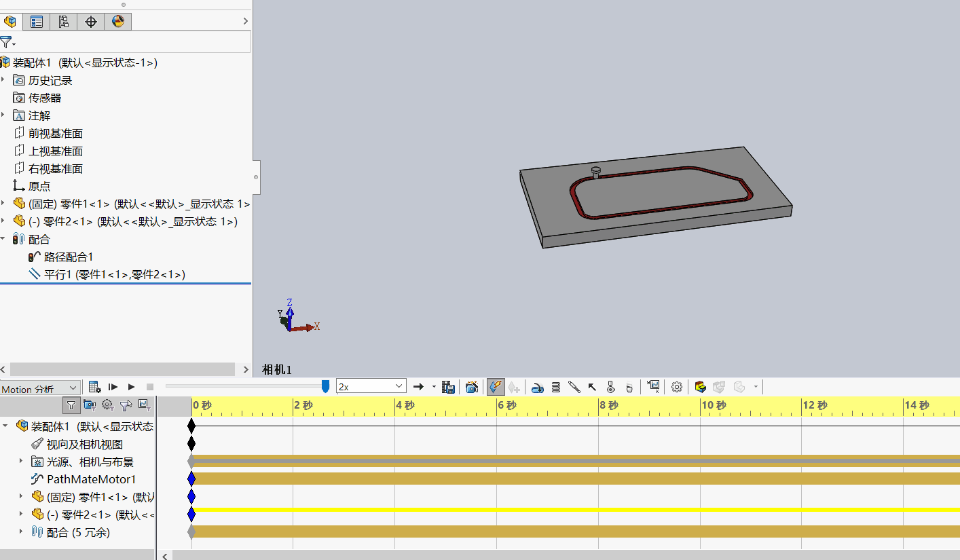Open the DisplayManager color ball tab
Screen dimensions: 960x560
[x=118, y=22]
